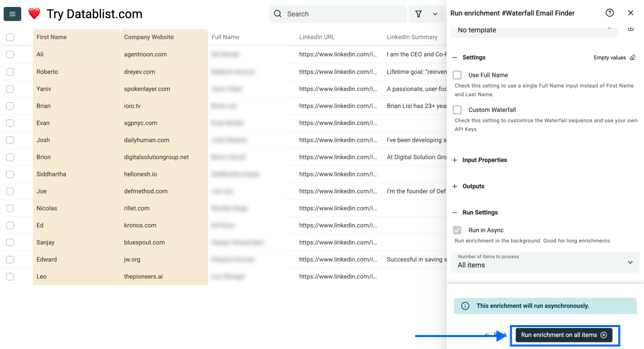Viewport: 644px width, 349px height.
Task: Enable the Use Full Name checkbox
Action: pyautogui.click(x=457, y=75)
